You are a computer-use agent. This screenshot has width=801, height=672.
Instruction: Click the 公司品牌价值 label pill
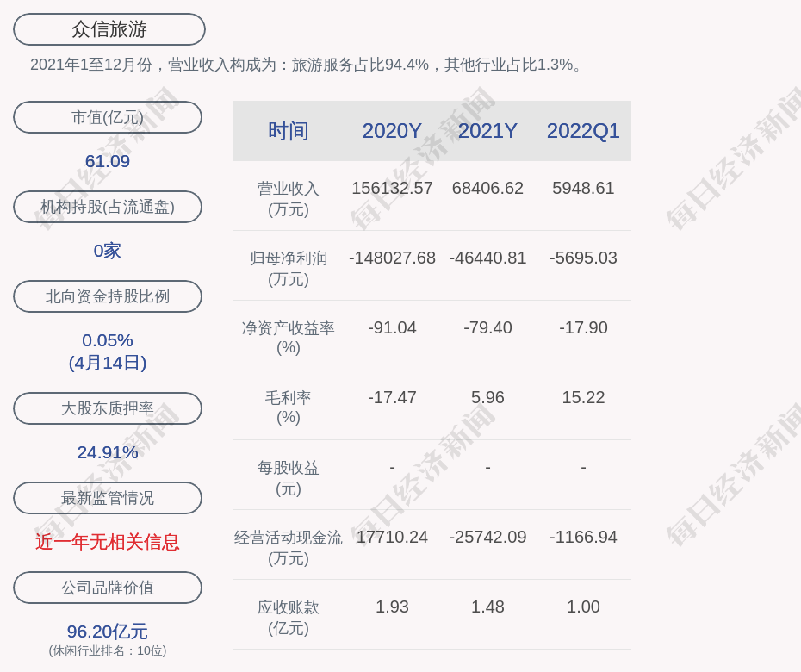(x=108, y=588)
